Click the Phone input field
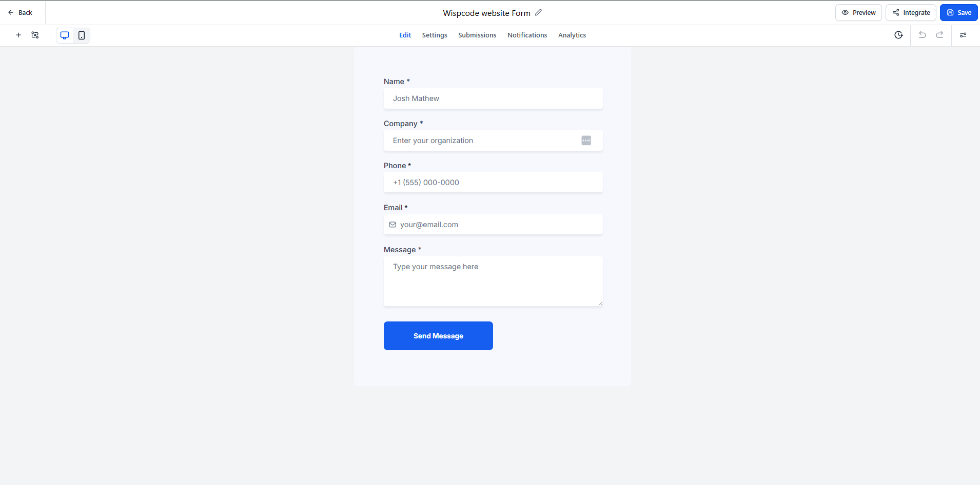Viewport: 980px width, 485px height. pyautogui.click(x=493, y=183)
